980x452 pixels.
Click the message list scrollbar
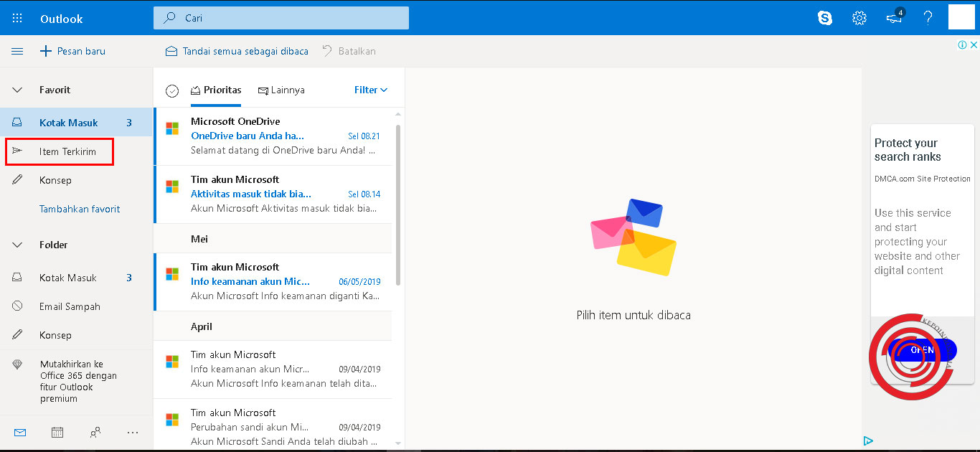[x=398, y=204]
